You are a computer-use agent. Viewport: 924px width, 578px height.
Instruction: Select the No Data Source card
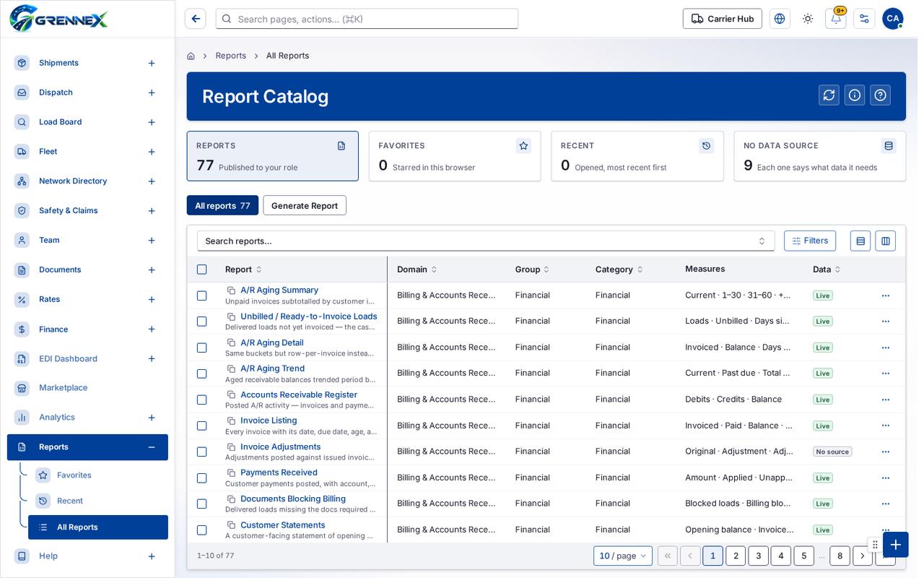(x=819, y=156)
